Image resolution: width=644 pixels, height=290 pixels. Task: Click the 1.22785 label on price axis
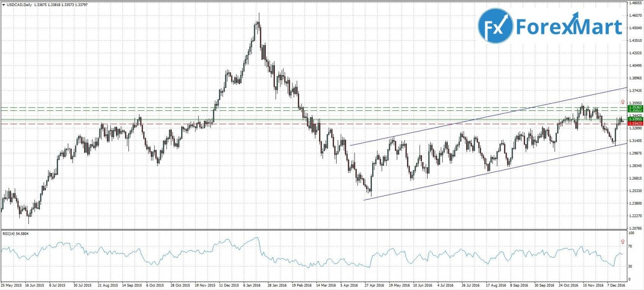click(635, 228)
